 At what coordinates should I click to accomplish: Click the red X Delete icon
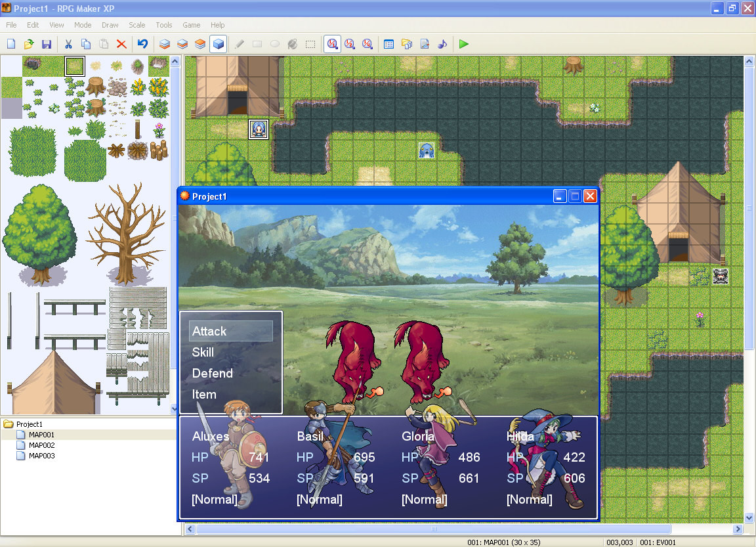click(x=121, y=45)
